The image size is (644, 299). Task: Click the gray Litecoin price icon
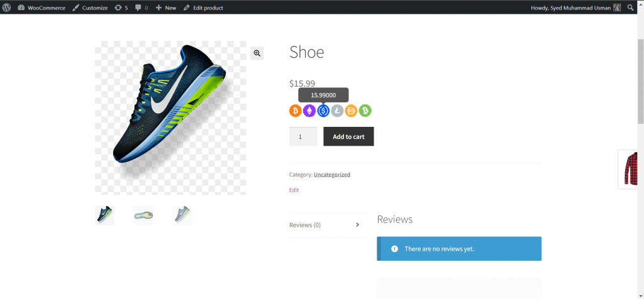[x=337, y=111]
